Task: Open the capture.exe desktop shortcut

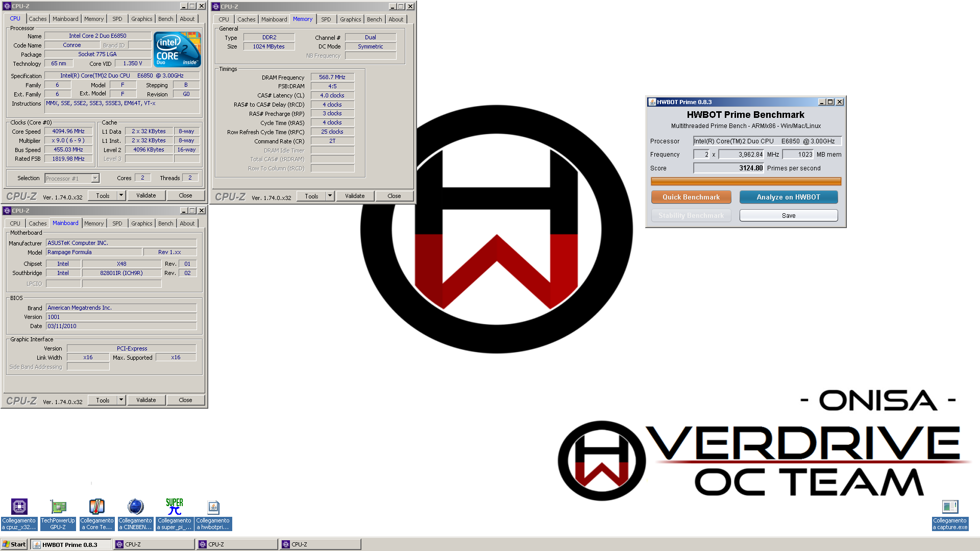Action: 950,514
